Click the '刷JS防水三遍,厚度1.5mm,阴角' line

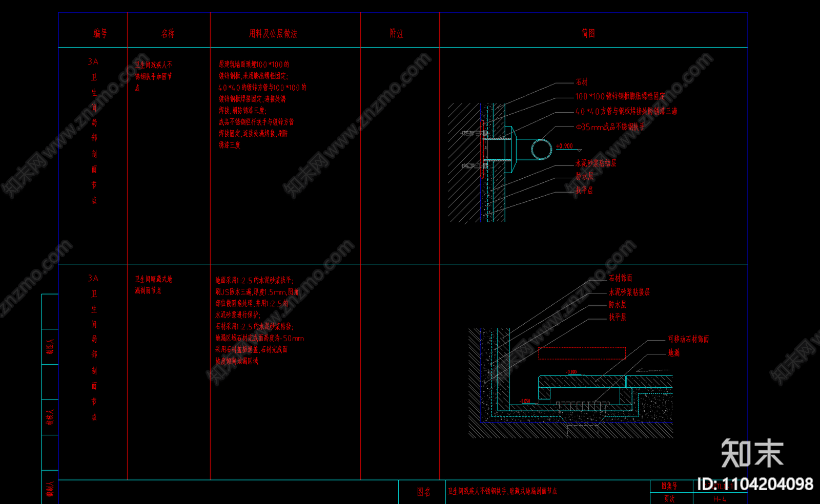[x=257, y=292]
